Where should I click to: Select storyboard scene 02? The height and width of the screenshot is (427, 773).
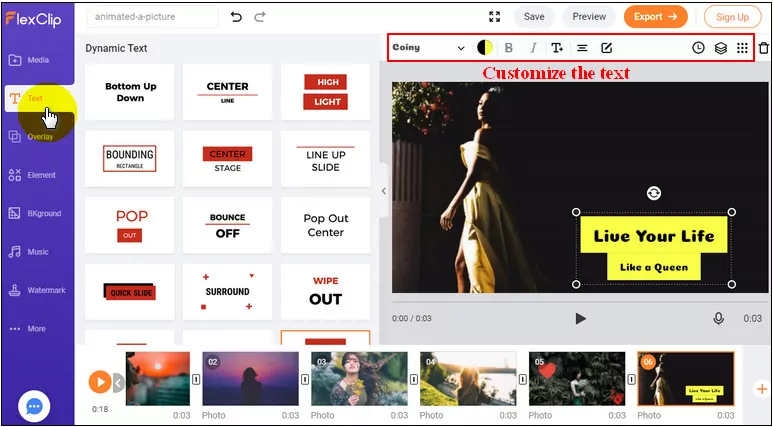(250, 379)
